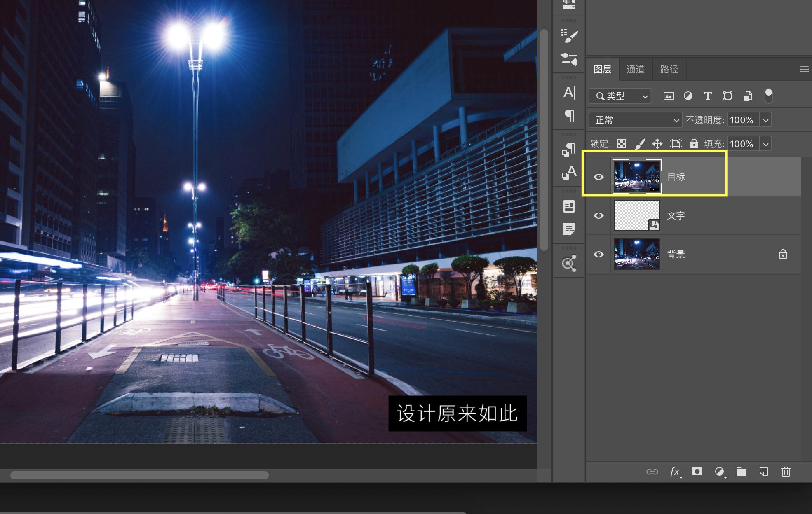Click the Delete layer trash icon
This screenshot has height=514, width=812.
[786, 472]
